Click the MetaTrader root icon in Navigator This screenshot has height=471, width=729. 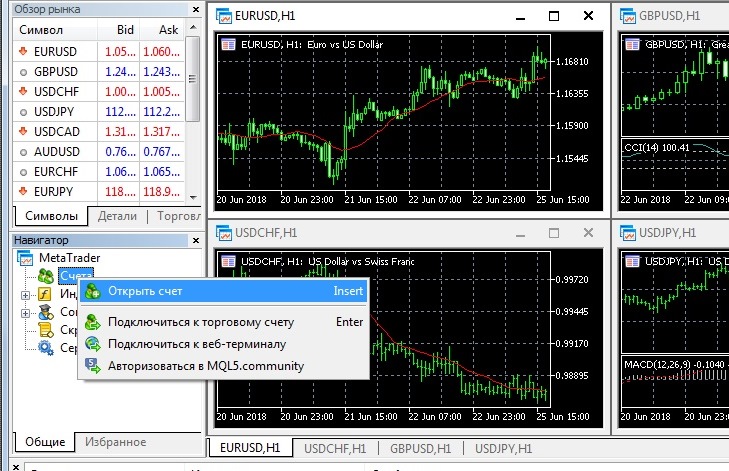pos(25,258)
